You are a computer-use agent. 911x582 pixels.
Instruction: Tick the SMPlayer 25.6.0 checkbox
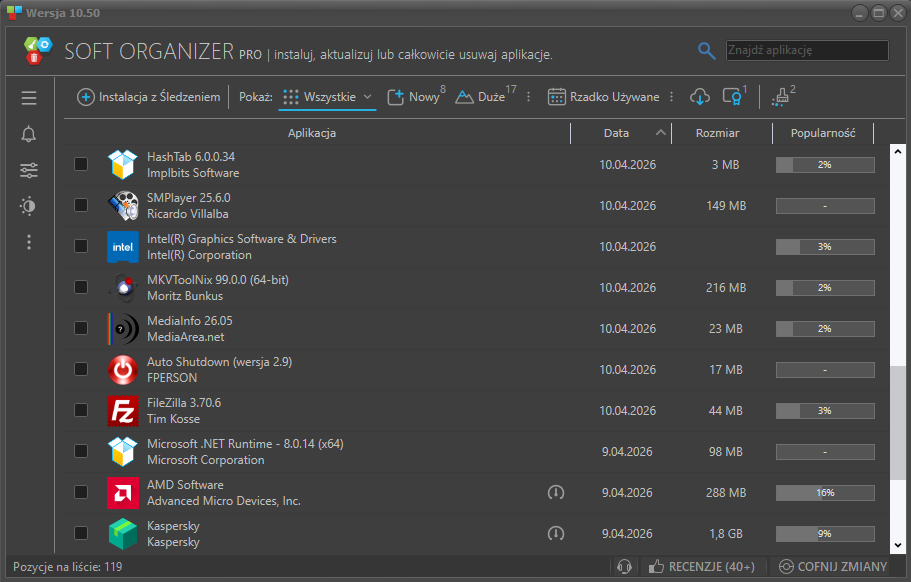click(x=81, y=205)
